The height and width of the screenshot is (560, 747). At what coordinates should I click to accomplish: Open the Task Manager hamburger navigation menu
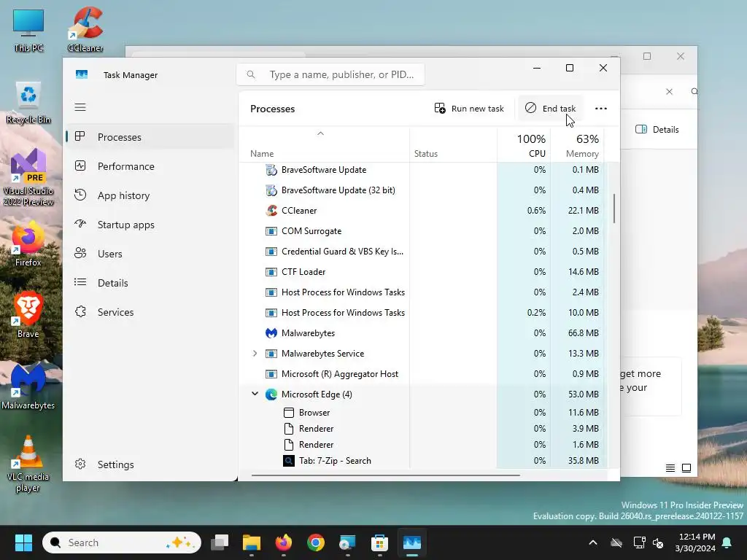80,107
